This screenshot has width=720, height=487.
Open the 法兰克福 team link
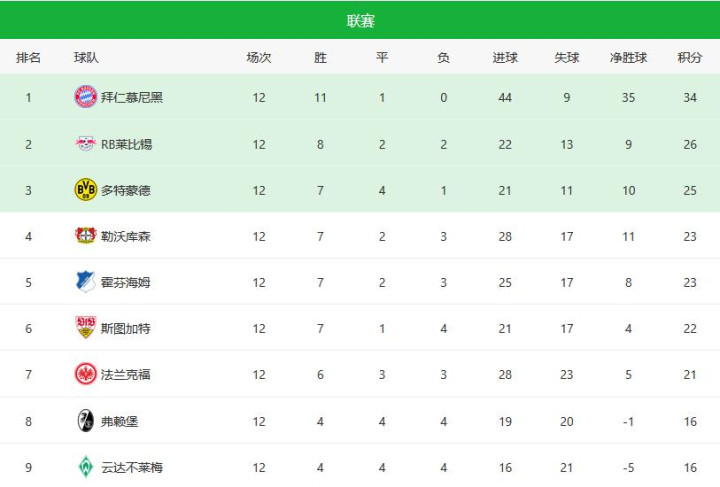(x=126, y=374)
